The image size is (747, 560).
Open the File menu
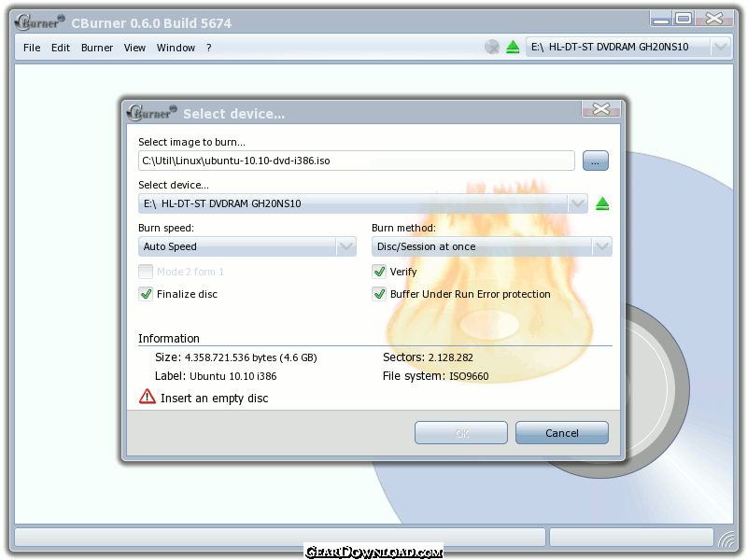32,48
